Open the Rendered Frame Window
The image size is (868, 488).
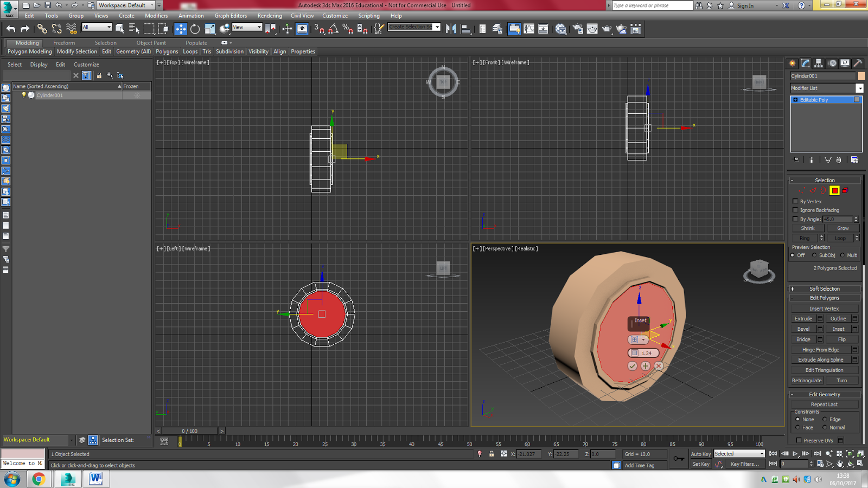coord(592,29)
